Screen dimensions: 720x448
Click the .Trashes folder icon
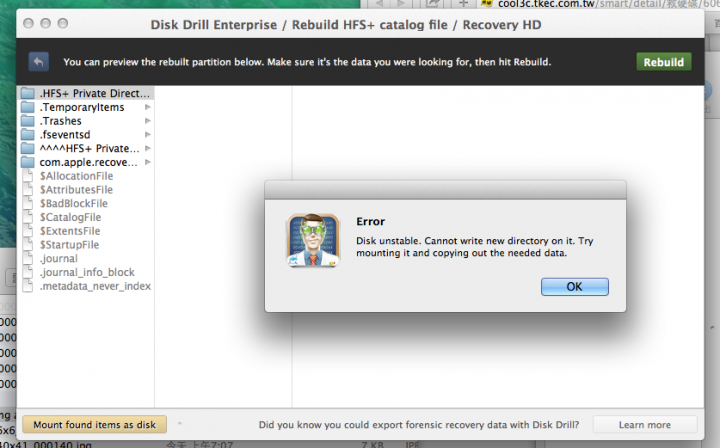pos(28,121)
